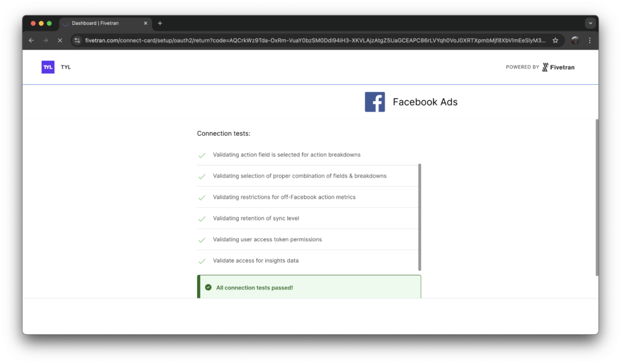Click checkmark beside off-Facebook action metrics
This screenshot has height=364, width=621.
202,197
